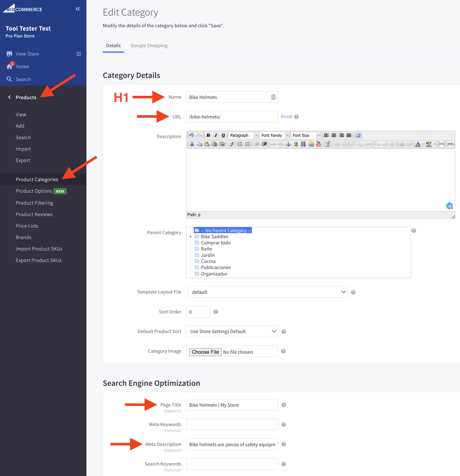Toggle fullscreen mode for the editor
The height and width of the screenshot is (476, 460).
[x=358, y=135]
